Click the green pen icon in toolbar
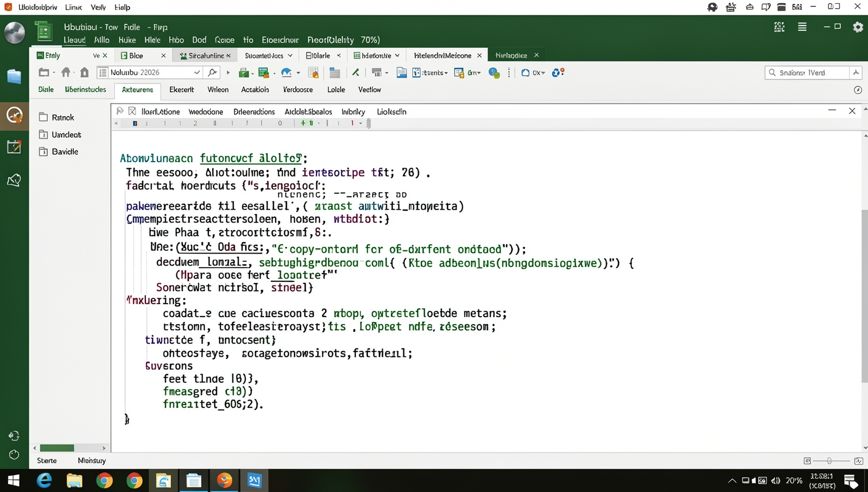This screenshot has height=492, width=868. (x=355, y=72)
